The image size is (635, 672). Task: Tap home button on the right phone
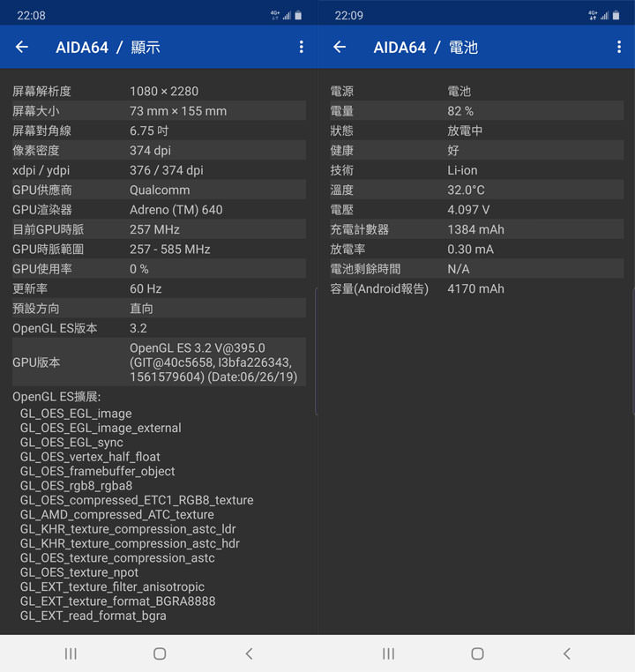pyautogui.click(x=477, y=653)
